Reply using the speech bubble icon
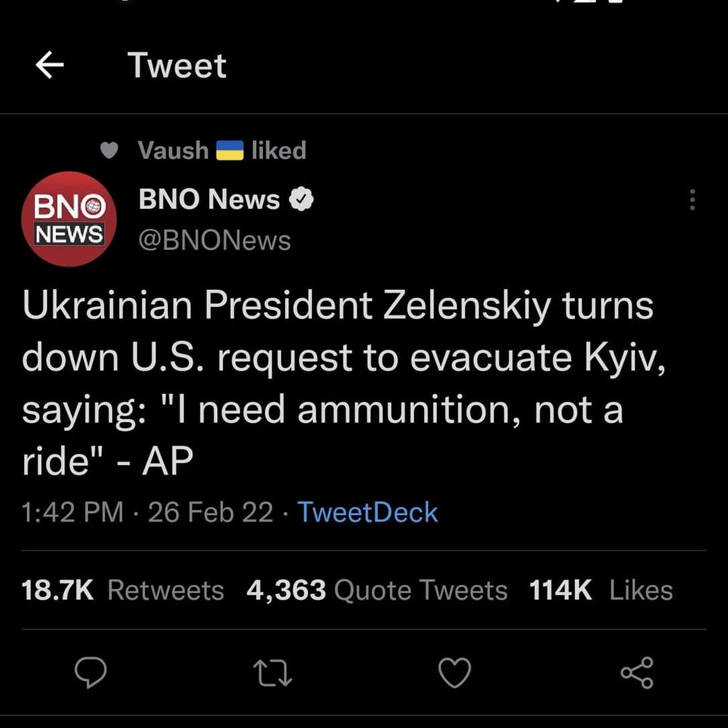Screen dimensions: 728x728 pyautogui.click(x=90, y=673)
